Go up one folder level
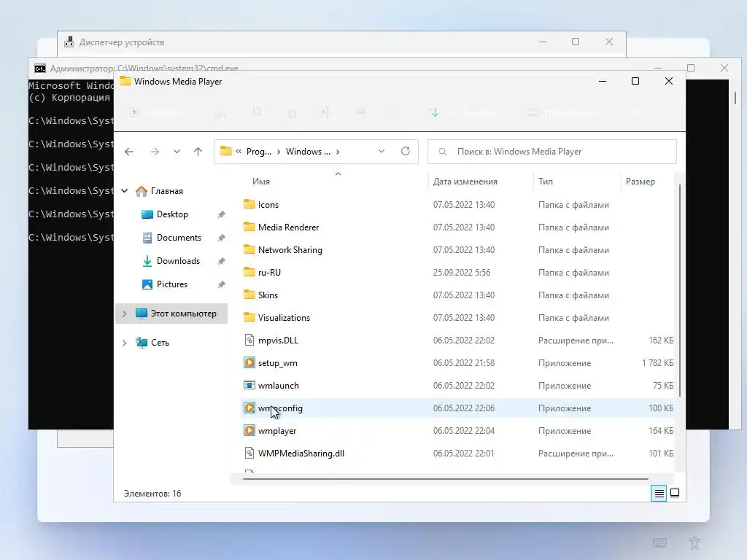The width and height of the screenshot is (747, 560). [x=198, y=152]
